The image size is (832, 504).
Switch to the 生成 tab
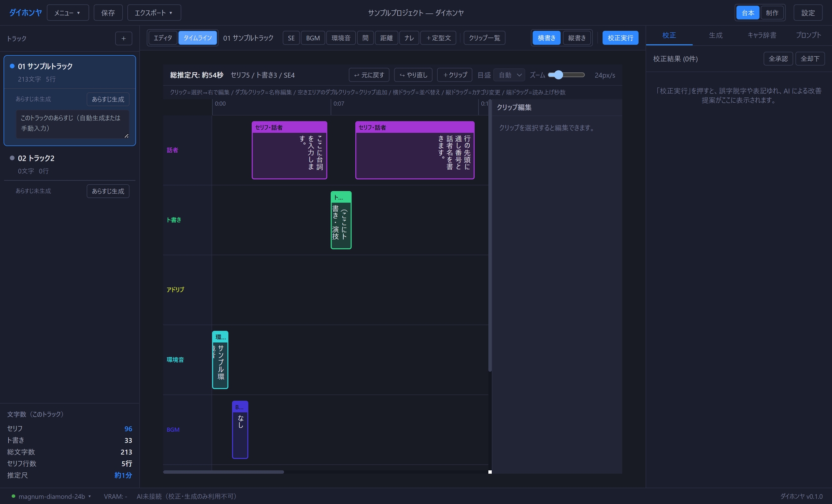(x=716, y=35)
